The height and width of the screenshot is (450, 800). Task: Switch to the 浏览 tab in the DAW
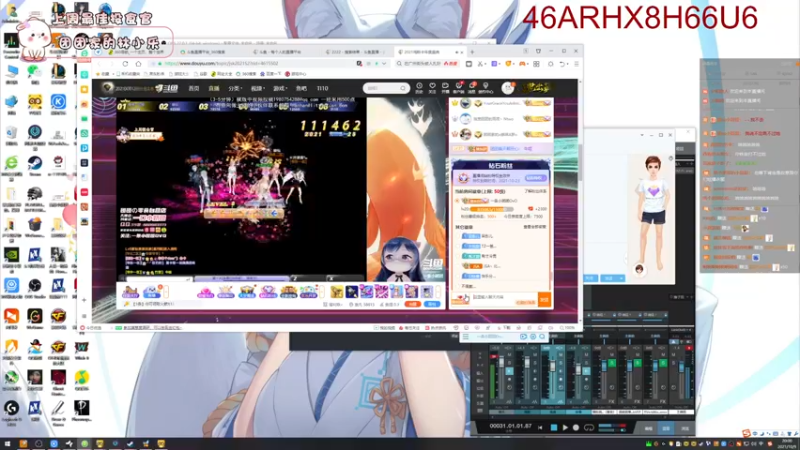click(x=685, y=429)
